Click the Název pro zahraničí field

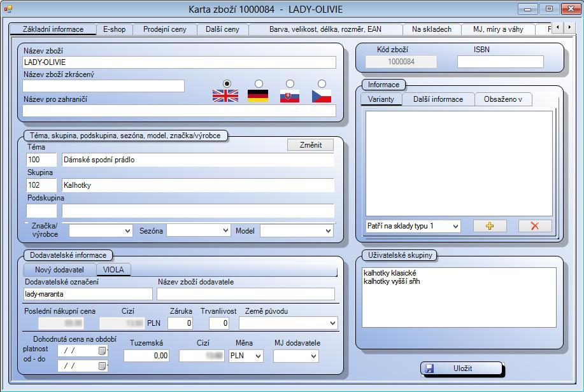[x=179, y=111]
